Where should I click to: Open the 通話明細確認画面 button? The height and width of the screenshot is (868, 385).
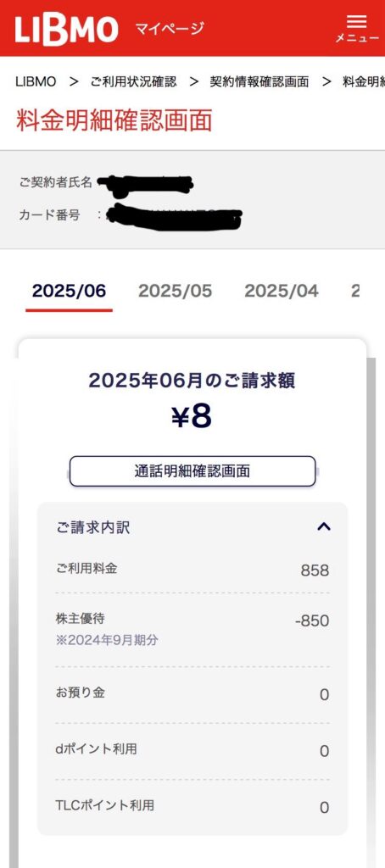tap(192, 471)
